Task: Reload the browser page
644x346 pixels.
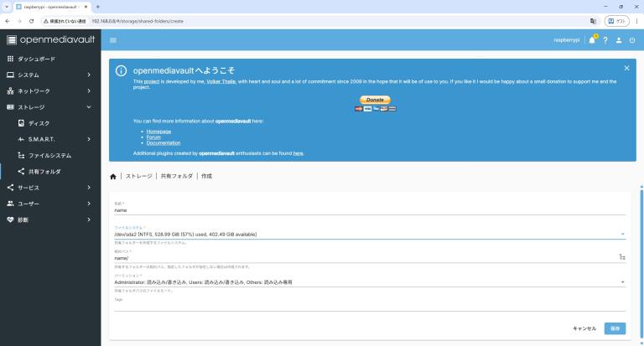Action: pos(31,21)
